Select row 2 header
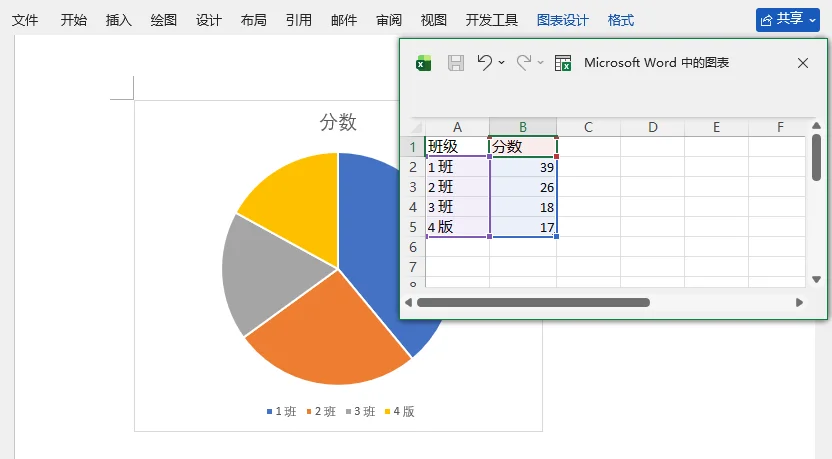Viewport: 832px width, 459px height. coord(413,167)
